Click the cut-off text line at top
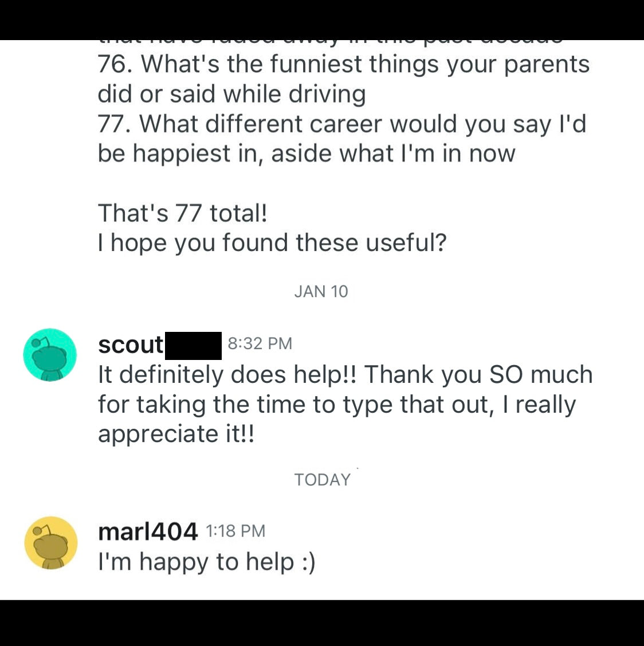Viewport: 644px width, 646px height. [x=329, y=41]
